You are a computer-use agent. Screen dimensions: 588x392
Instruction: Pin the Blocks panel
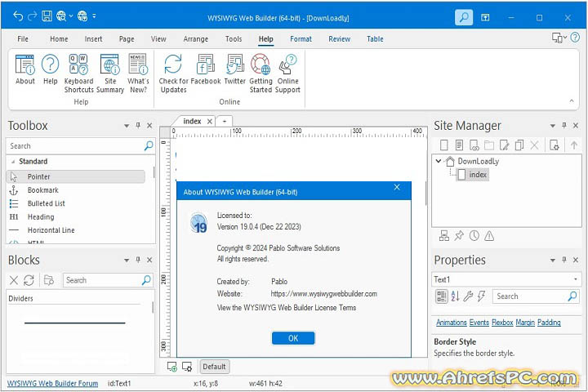(138, 260)
